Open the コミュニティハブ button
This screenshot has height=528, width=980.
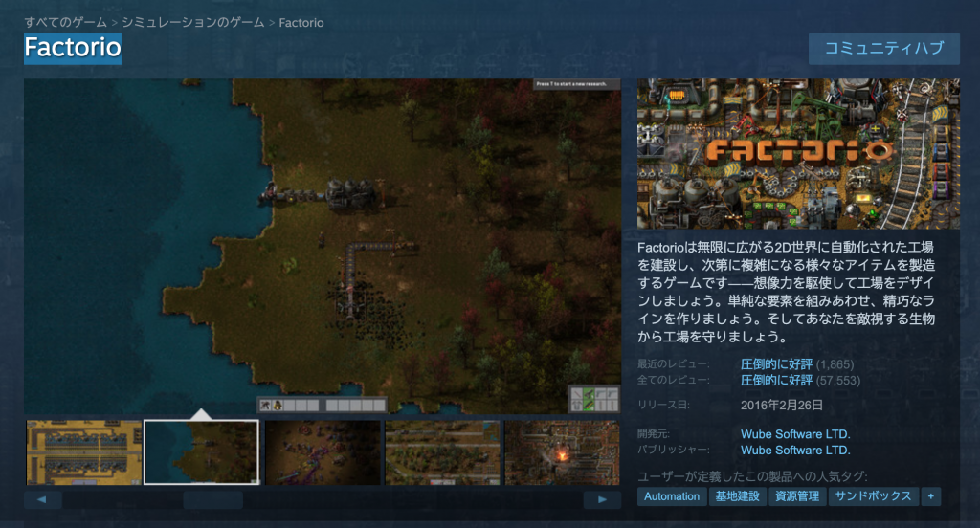(x=883, y=49)
